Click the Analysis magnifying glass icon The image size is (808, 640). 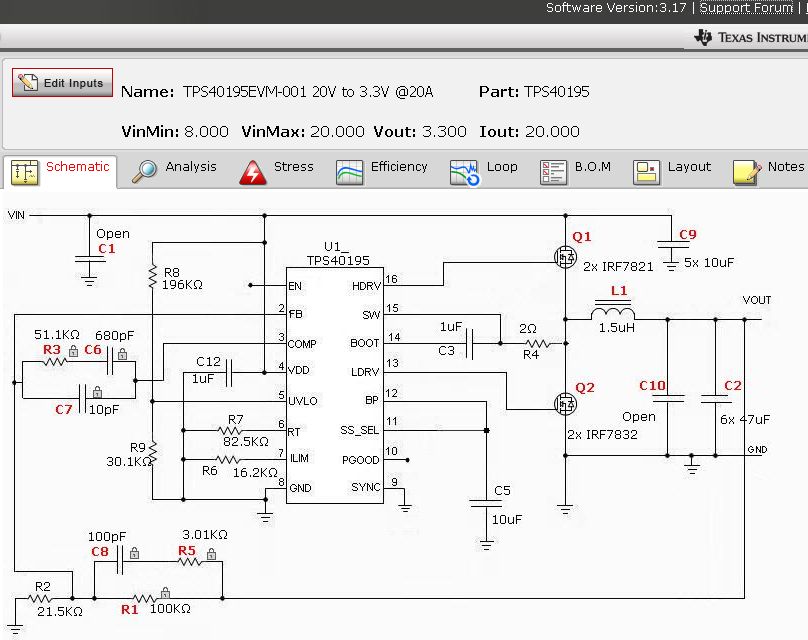coord(144,172)
